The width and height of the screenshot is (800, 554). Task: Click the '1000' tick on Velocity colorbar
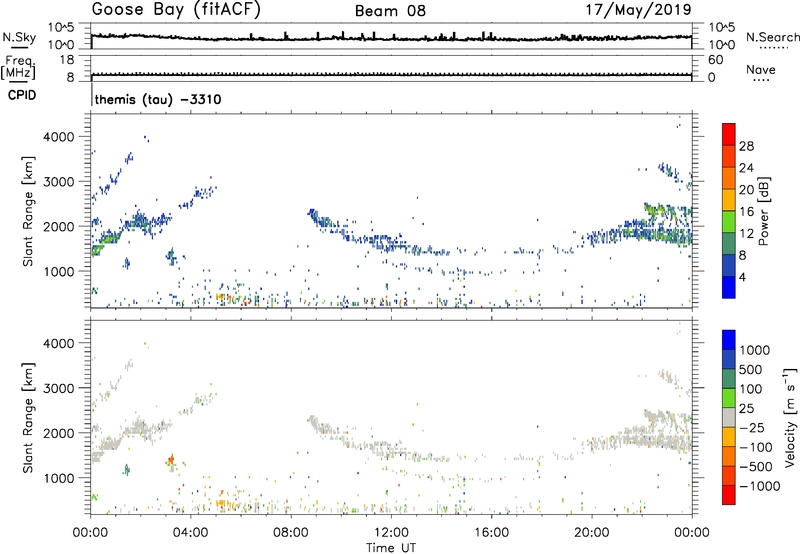point(755,350)
